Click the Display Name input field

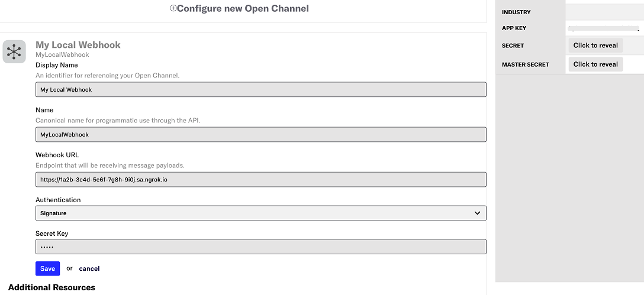(x=261, y=89)
